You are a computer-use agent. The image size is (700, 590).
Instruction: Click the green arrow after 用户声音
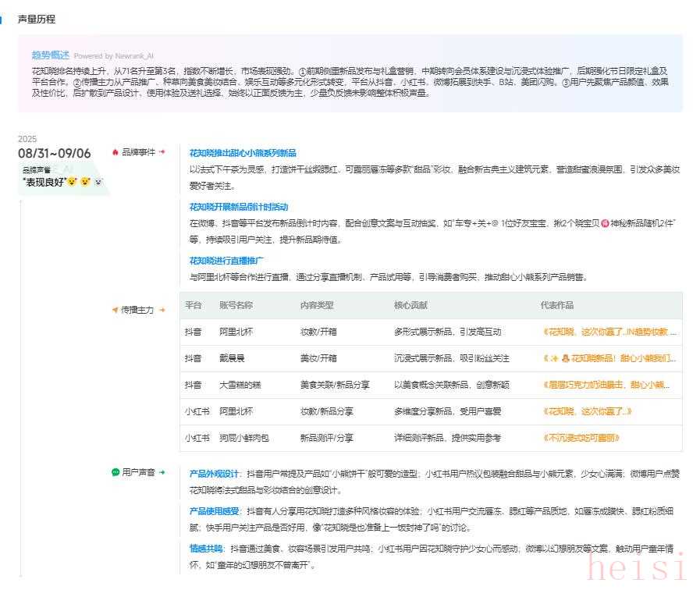click(x=162, y=472)
